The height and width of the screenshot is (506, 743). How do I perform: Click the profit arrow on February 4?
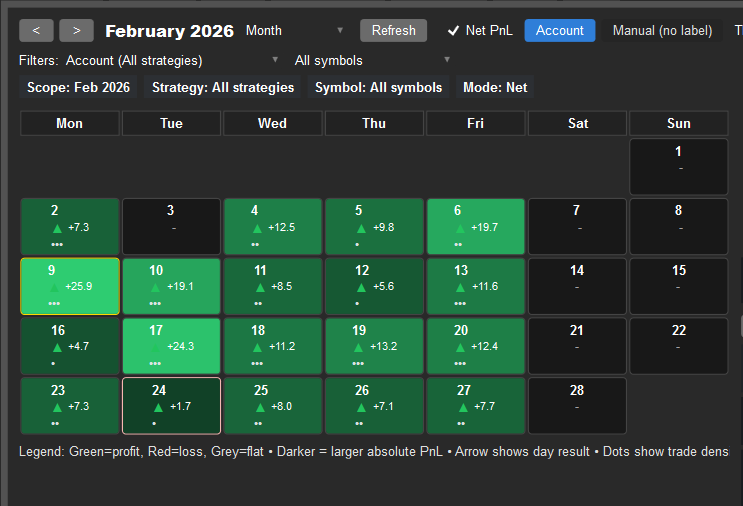coord(259,228)
